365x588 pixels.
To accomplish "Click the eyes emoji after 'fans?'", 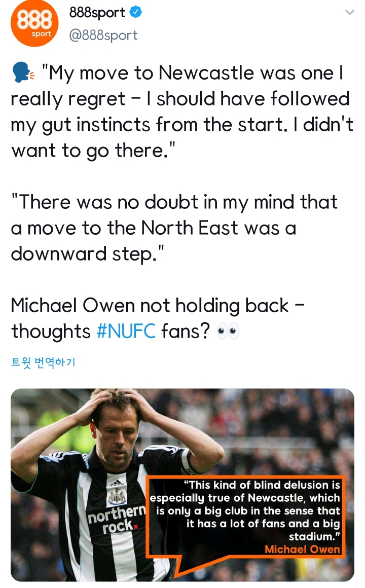I will 228,332.
